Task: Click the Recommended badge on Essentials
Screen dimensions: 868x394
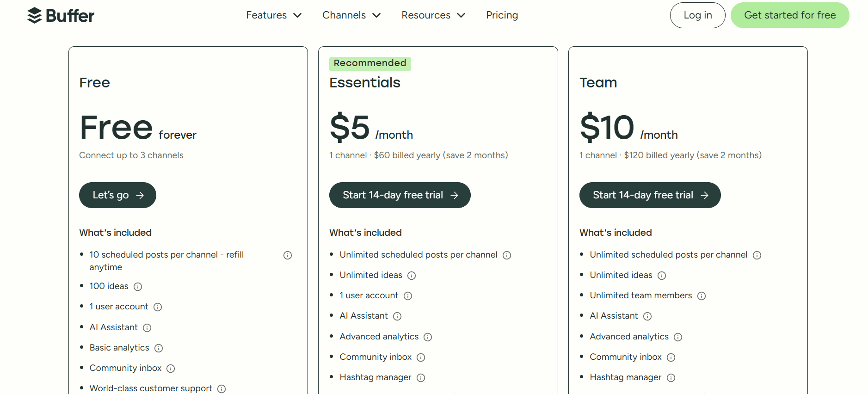Action: (x=370, y=63)
